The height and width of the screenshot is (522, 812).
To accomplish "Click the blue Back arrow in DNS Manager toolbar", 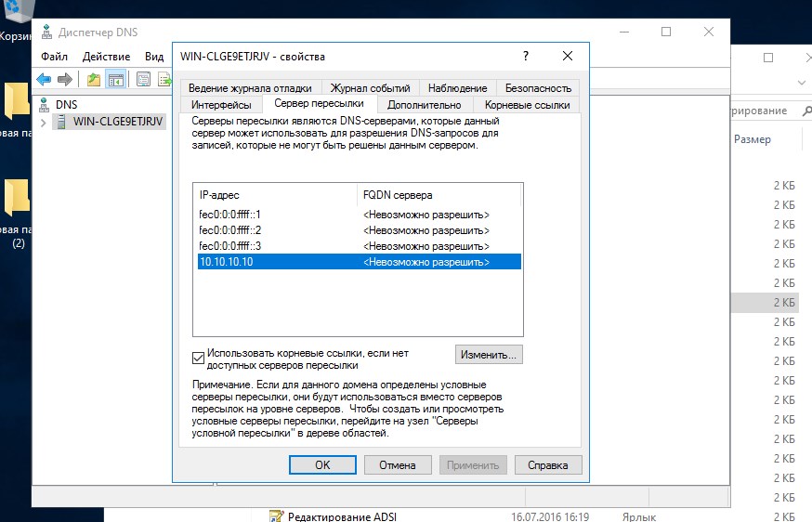I will point(44,79).
